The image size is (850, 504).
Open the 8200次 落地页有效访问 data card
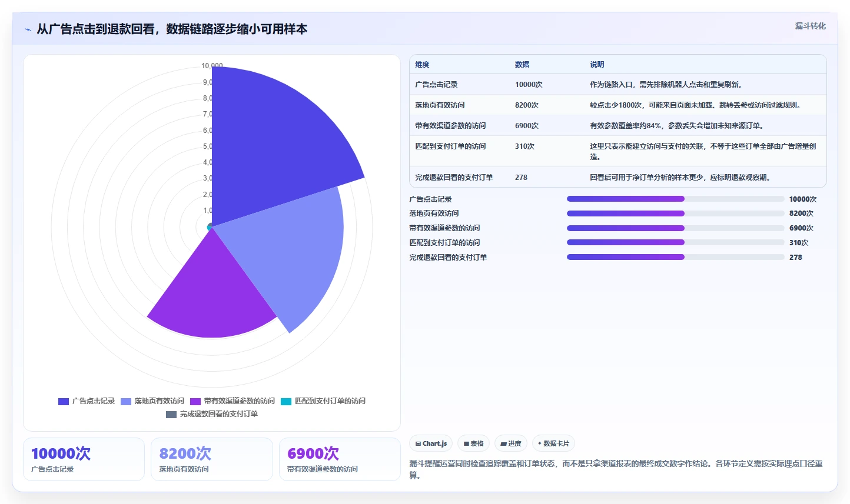click(212, 459)
